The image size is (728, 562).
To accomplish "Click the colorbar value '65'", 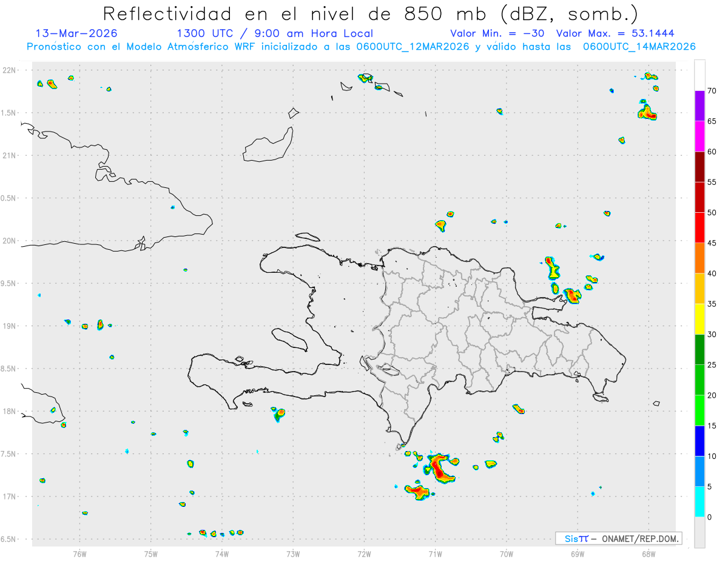I will click(712, 121).
